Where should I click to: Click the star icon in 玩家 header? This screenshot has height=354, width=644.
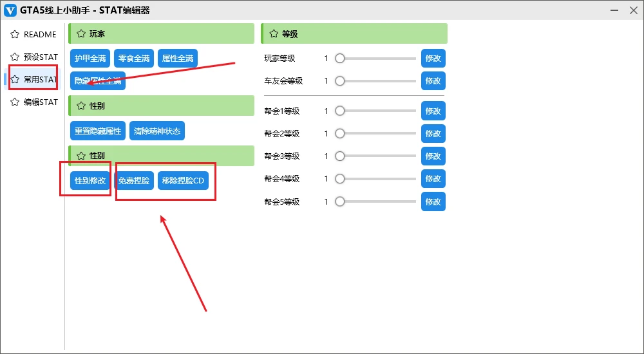(x=81, y=34)
